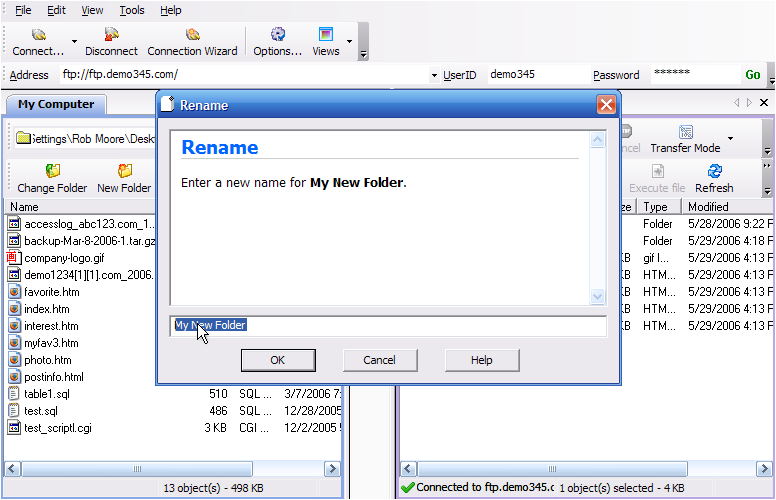Select the table1.sql file icon
776x500 pixels.
[14, 394]
